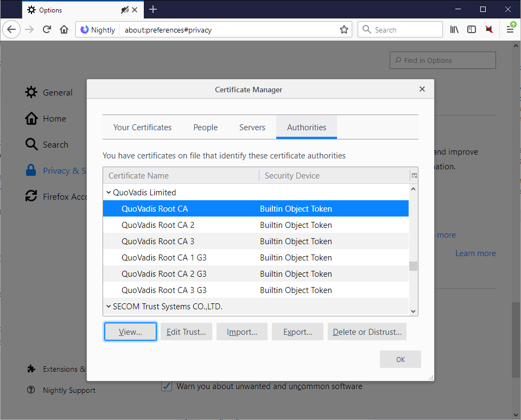Open the Library toolbar icon
The height and width of the screenshot is (420, 521).
tap(454, 29)
